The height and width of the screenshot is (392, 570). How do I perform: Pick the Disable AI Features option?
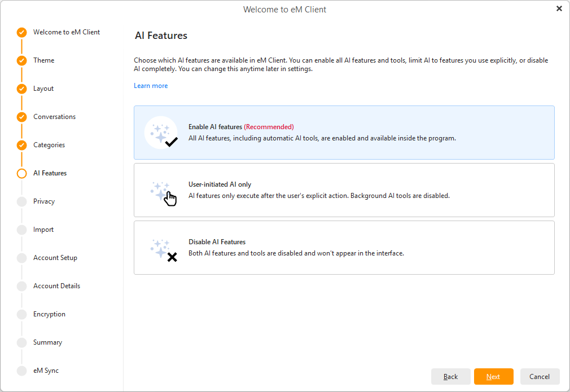[x=344, y=248]
